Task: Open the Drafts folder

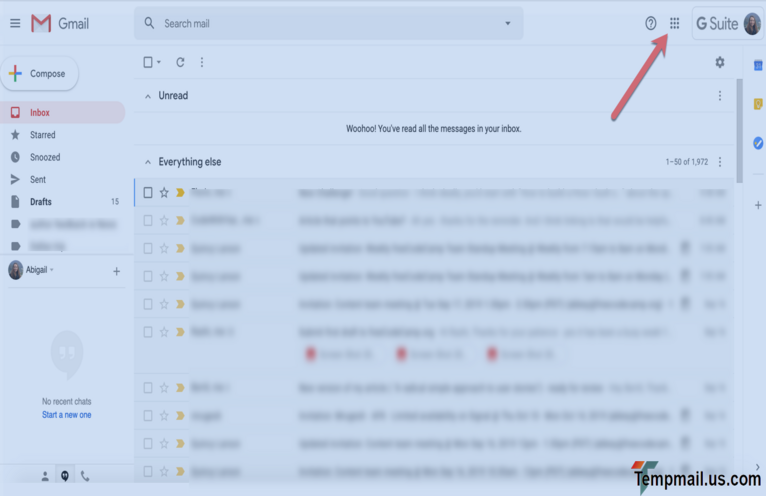Action: [41, 202]
